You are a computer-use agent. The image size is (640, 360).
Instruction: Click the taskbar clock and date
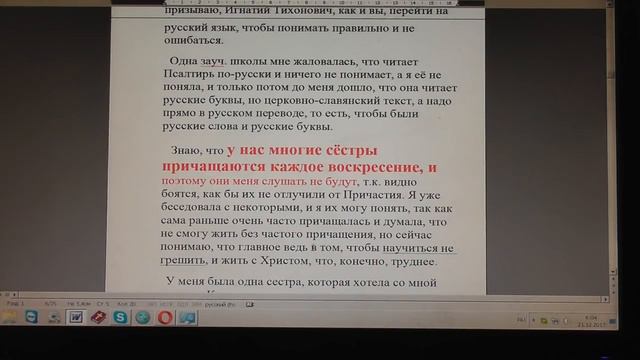(591, 321)
